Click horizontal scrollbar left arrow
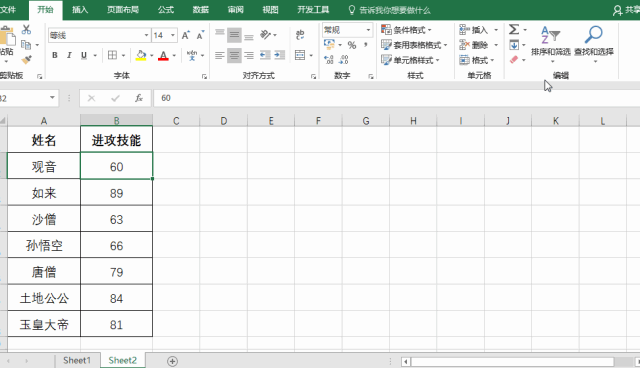 tap(406, 361)
